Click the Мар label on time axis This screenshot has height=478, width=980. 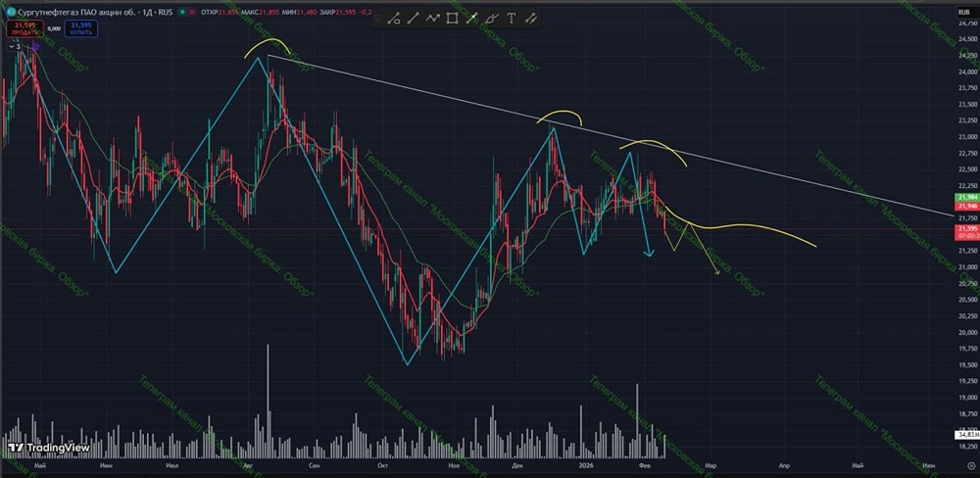pyautogui.click(x=710, y=465)
